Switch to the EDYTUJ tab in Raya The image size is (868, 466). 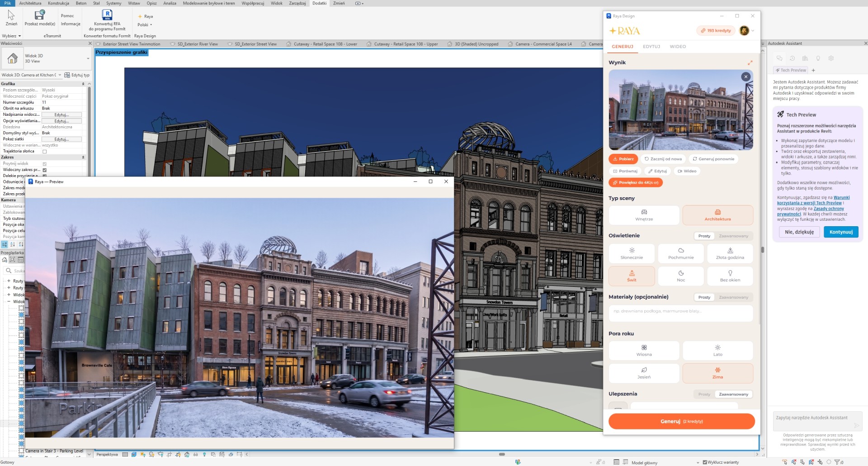tap(651, 47)
